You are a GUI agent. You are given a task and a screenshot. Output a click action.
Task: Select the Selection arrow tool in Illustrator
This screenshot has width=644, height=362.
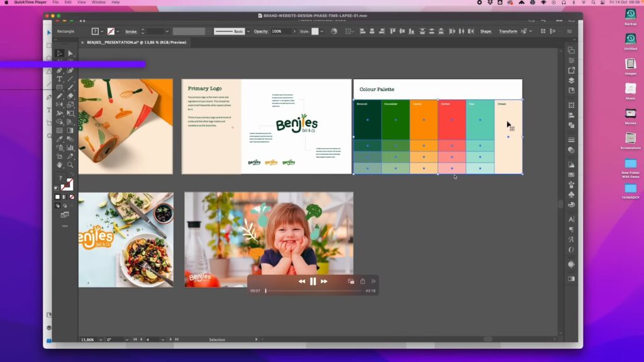(x=60, y=53)
